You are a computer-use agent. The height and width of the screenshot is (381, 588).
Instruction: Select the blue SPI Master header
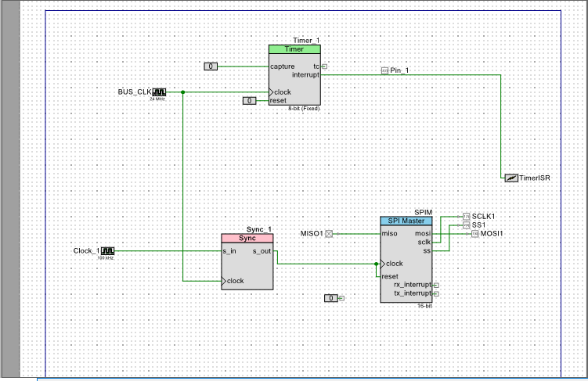(x=406, y=221)
